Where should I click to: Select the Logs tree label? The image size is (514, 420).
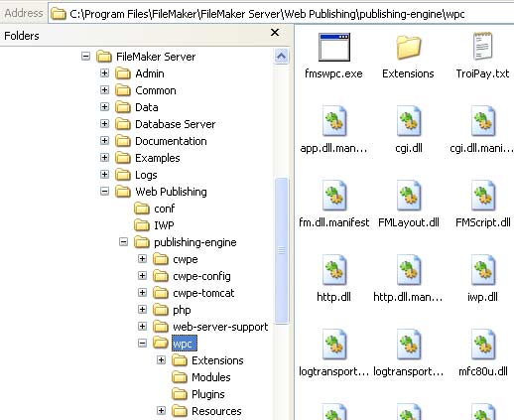[146, 175]
